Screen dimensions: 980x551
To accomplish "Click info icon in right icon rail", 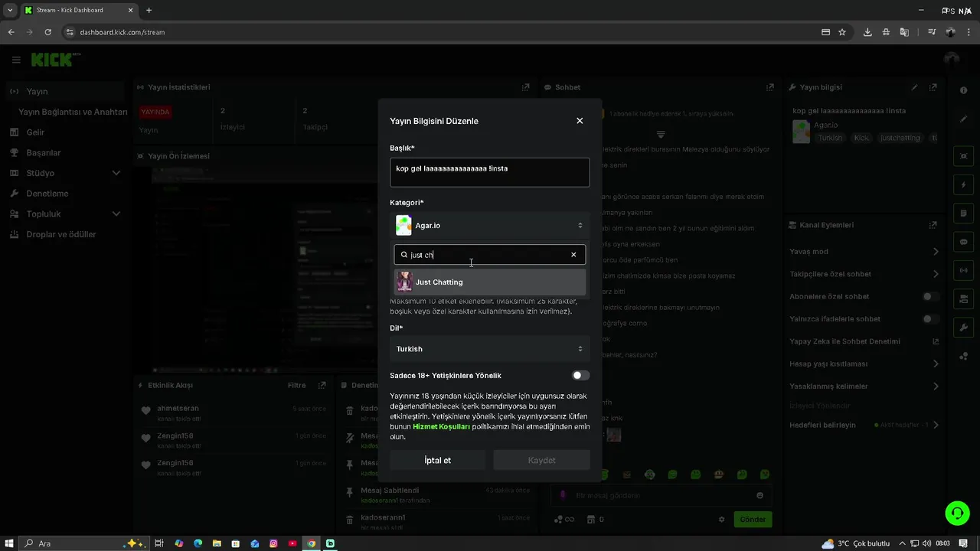I will (963, 91).
